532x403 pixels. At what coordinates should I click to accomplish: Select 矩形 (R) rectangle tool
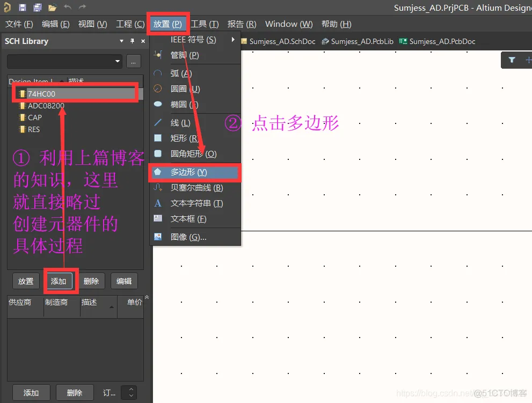click(x=195, y=138)
